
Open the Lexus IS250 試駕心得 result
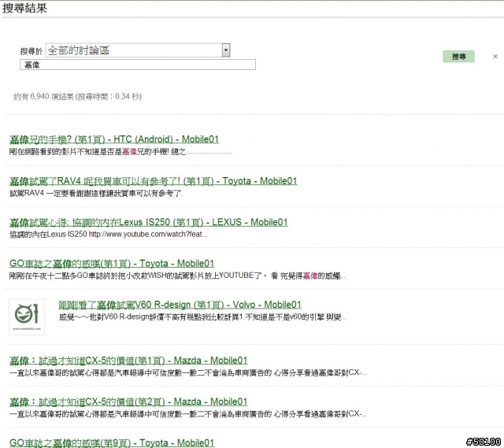(x=149, y=222)
